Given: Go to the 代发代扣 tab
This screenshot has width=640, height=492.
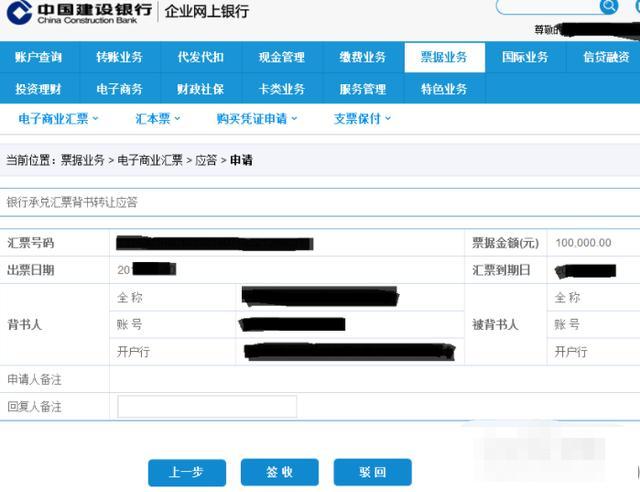Looking at the screenshot, I should pyautogui.click(x=201, y=57).
